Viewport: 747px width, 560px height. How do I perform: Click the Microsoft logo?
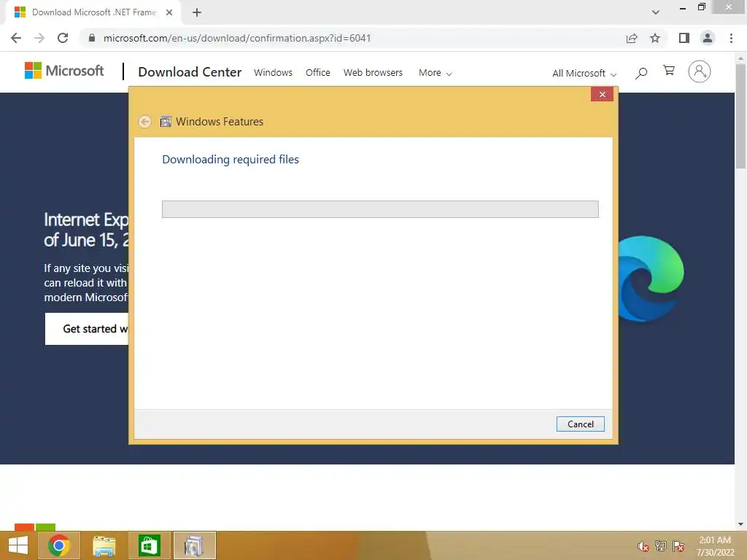coord(64,71)
